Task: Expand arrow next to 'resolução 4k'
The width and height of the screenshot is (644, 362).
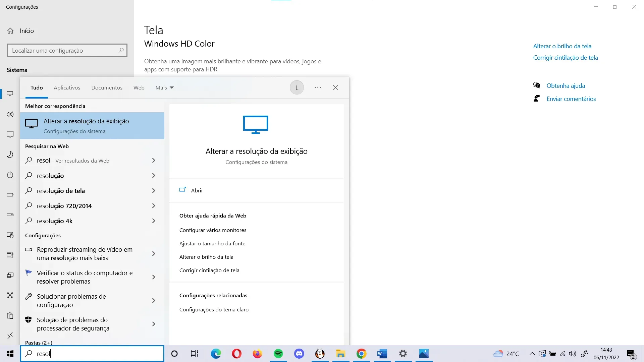Action: click(x=154, y=221)
